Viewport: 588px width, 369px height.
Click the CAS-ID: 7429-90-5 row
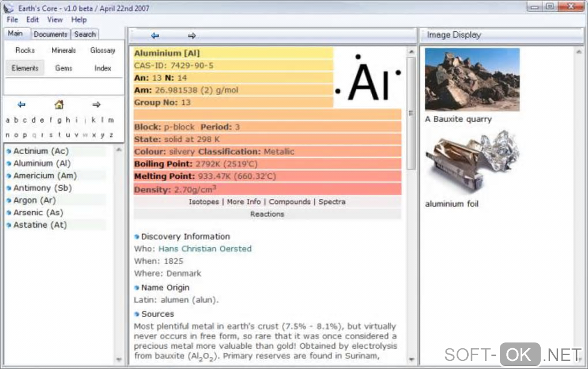point(233,66)
